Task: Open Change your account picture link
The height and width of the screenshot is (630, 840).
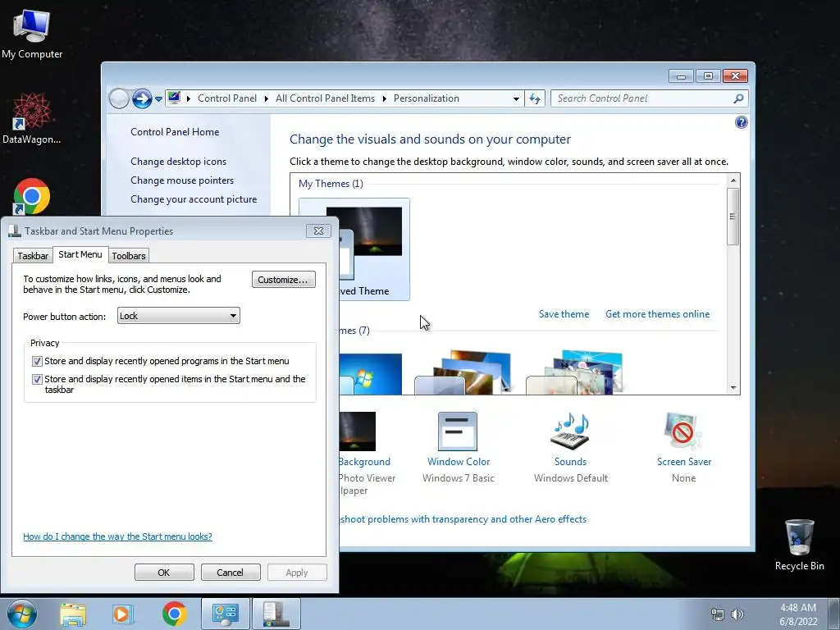Action: point(194,199)
